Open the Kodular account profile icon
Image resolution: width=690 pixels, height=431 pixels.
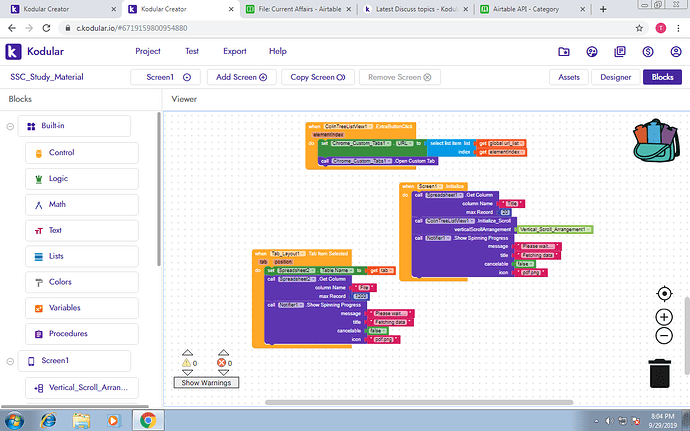(676, 52)
